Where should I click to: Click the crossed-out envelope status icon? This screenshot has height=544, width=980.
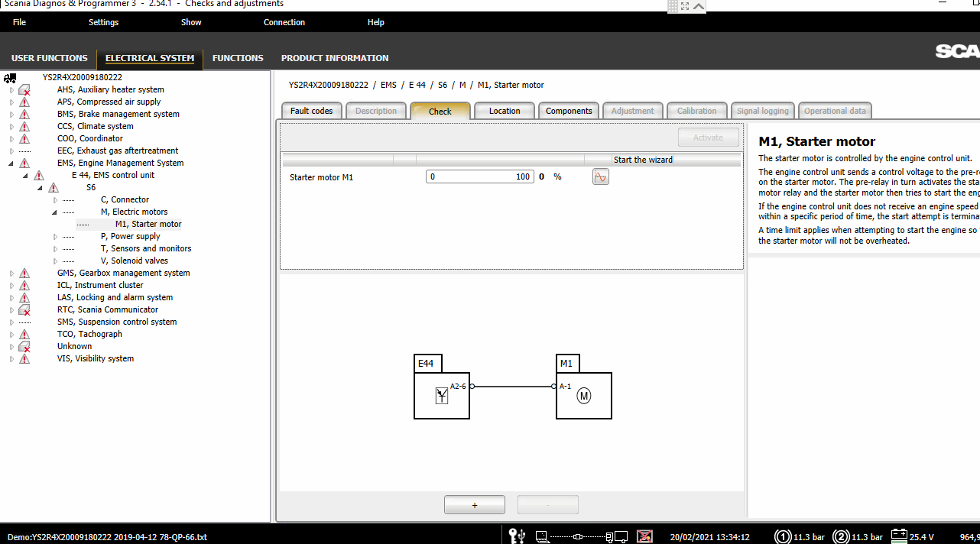coord(645,536)
